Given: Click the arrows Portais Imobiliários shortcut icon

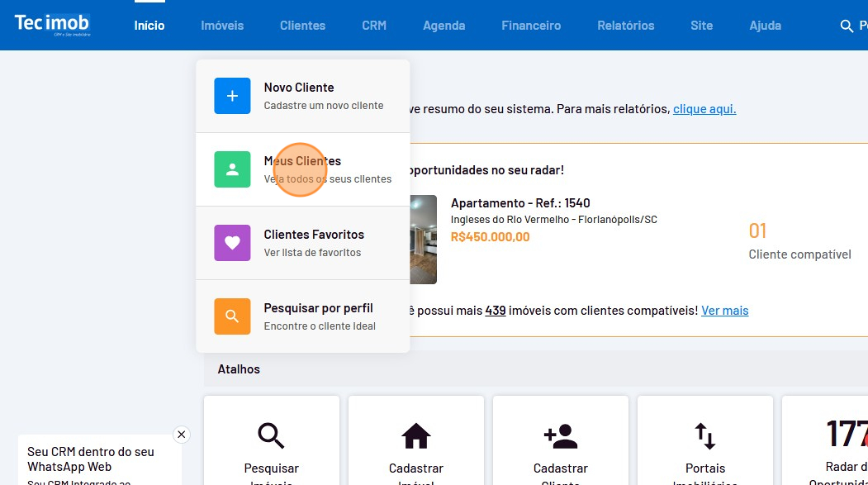Looking at the screenshot, I should (x=704, y=435).
